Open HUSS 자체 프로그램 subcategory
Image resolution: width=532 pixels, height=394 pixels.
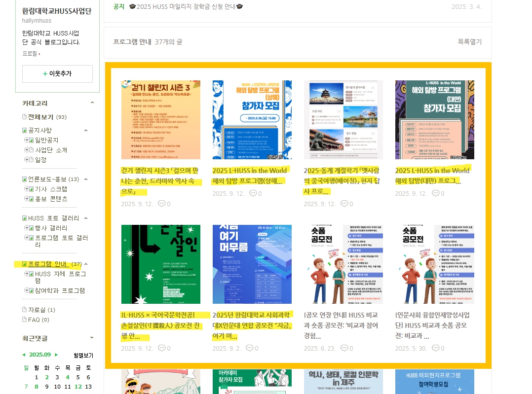point(60,277)
